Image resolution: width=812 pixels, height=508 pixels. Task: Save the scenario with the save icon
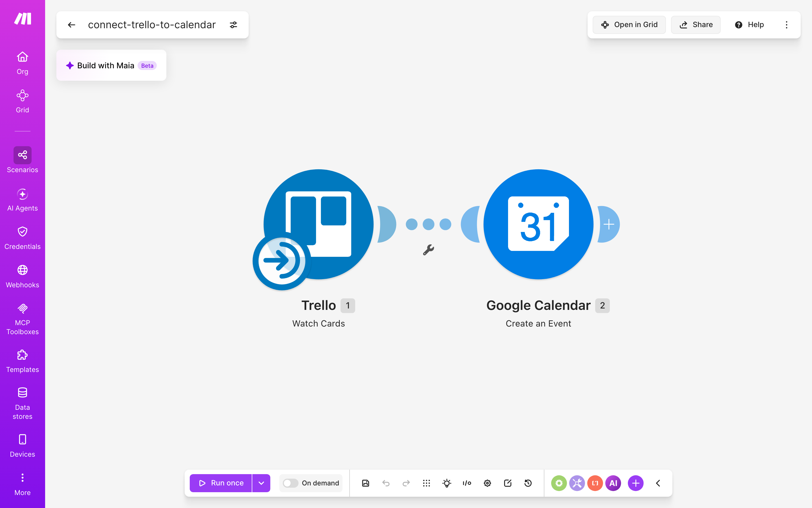[x=366, y=483]
